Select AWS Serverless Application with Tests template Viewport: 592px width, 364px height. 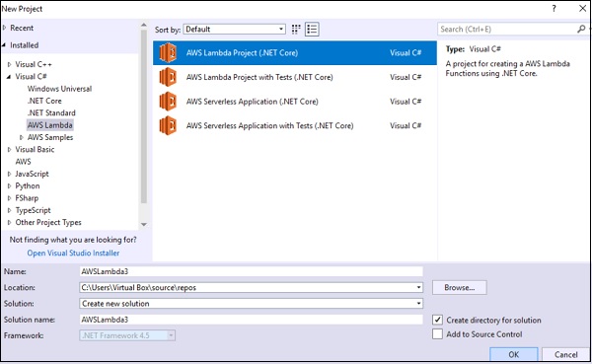tap(295, 125)
